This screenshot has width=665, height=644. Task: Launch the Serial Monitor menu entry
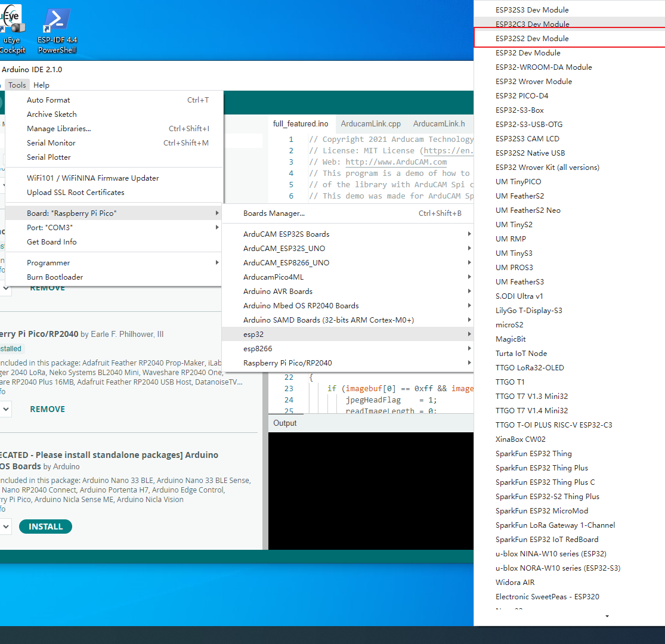click(114, 143)
